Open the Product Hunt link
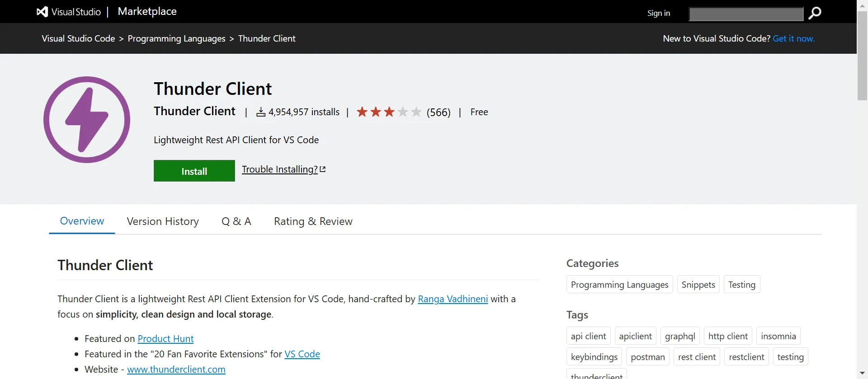This screenshot has height=379, width=868. point(165,339)
